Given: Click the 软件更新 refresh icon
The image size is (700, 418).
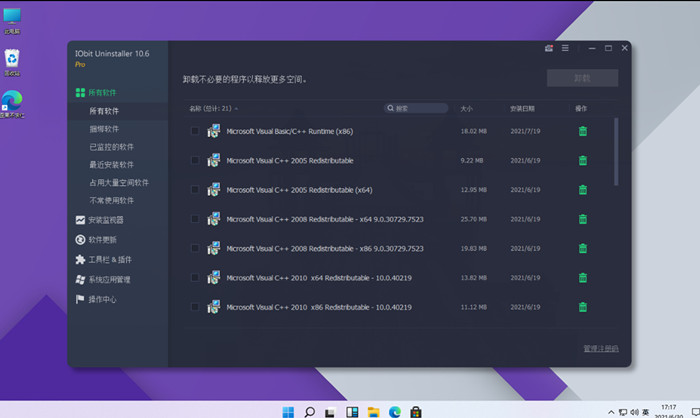Looking at the screenshot, I should [80, 240].
